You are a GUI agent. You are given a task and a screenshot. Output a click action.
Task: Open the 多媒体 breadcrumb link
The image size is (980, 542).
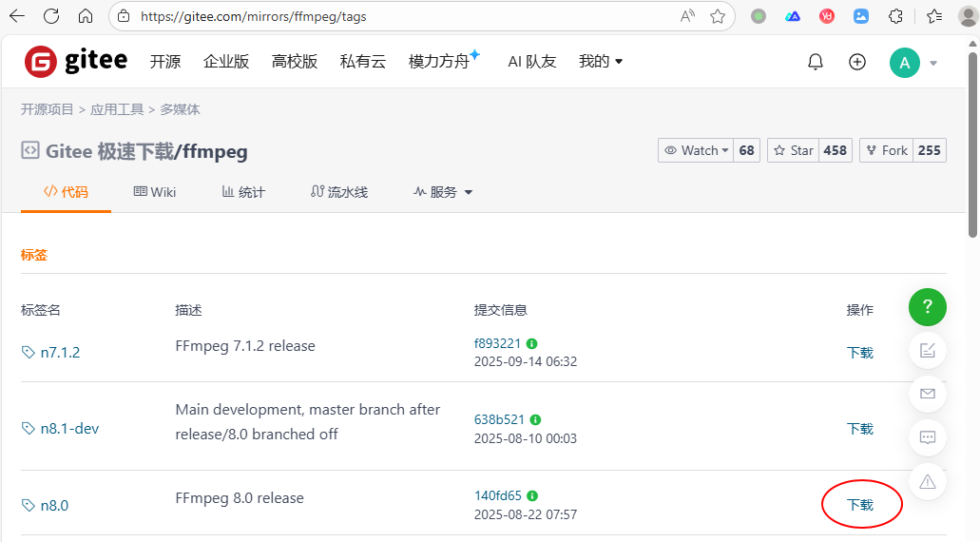pos(180,109)
